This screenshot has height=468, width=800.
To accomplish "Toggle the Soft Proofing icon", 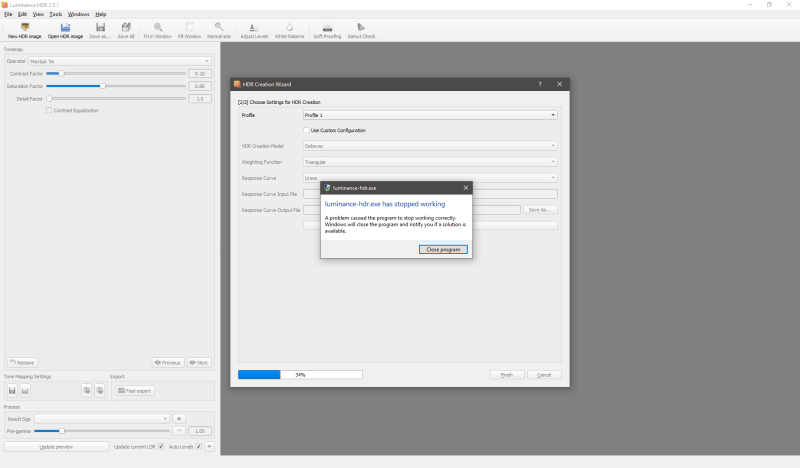I will point(327,27).
